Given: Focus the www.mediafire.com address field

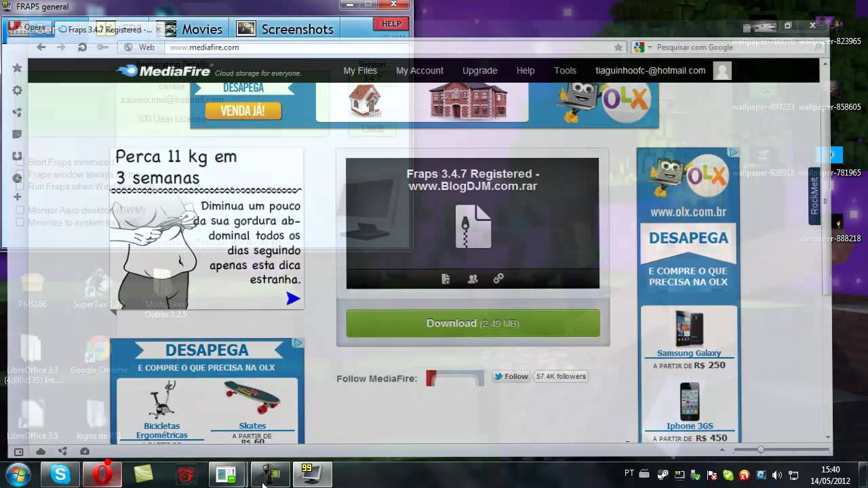Looking at the screenshot, I should 387,47.
